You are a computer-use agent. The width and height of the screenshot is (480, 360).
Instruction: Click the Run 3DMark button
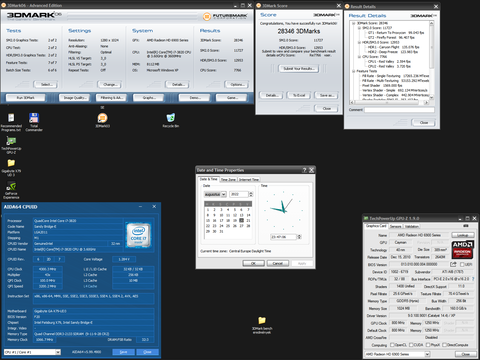pos(26,98)
